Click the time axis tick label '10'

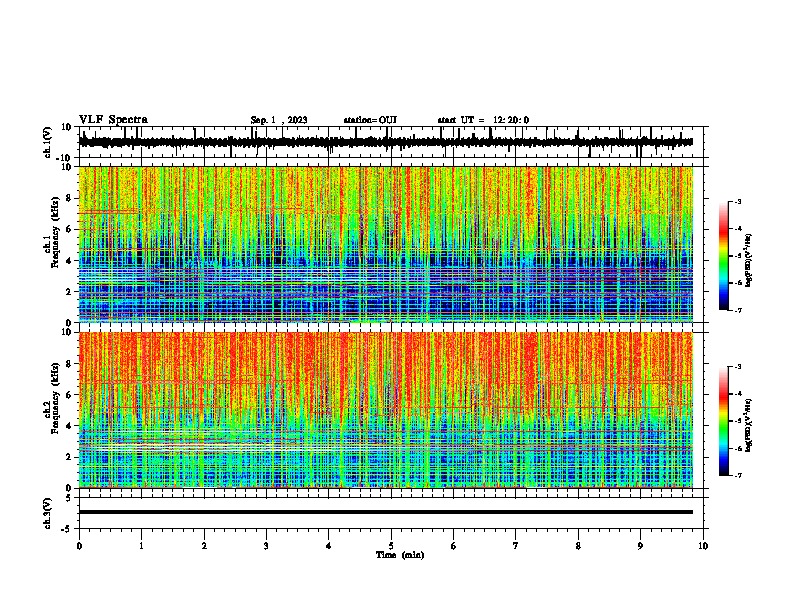703,546
